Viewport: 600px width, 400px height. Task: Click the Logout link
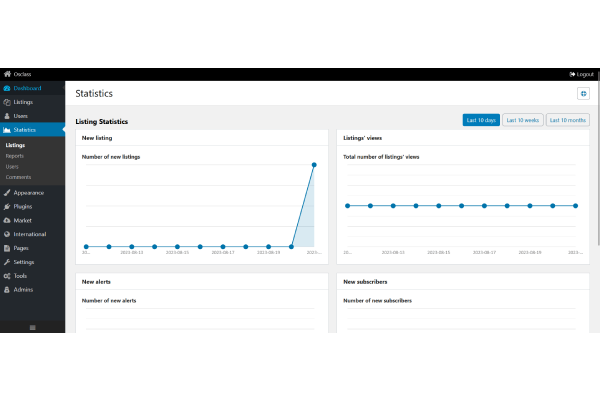click(x=581, y=74)
